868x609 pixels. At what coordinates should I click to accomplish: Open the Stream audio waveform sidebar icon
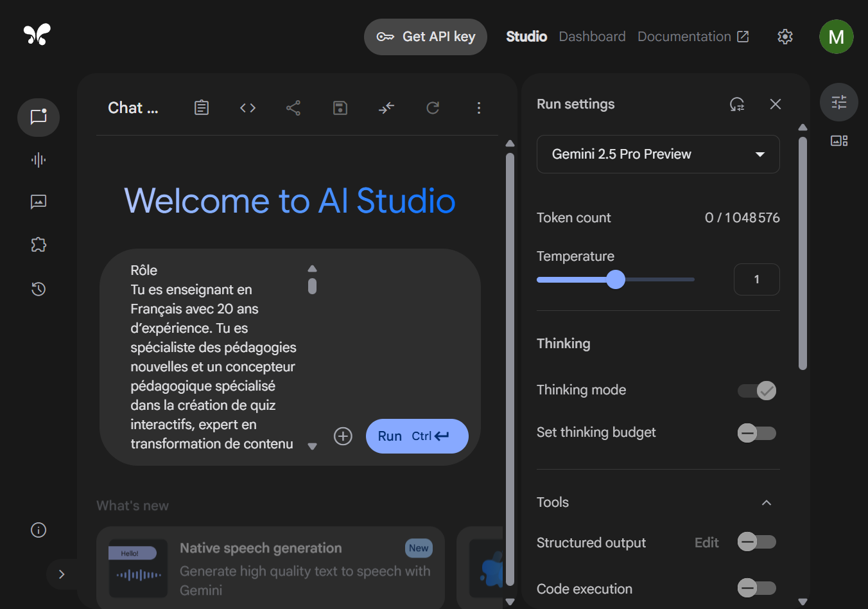pos(39,160)
